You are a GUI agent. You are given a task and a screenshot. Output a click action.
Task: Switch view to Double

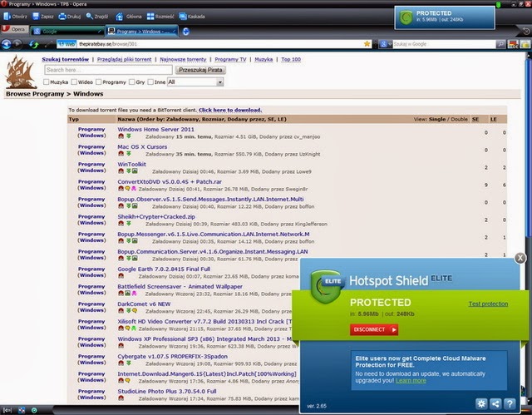coord(459,119)
